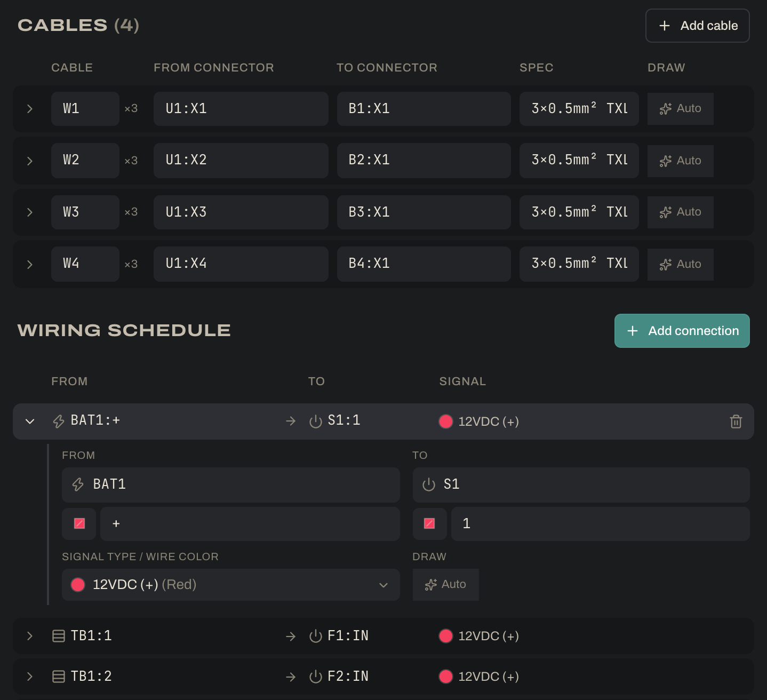This screenshot has width=767, height=700.
Task: Click the terminal block icon for TB1:2
Action: (x=59, y=677)
